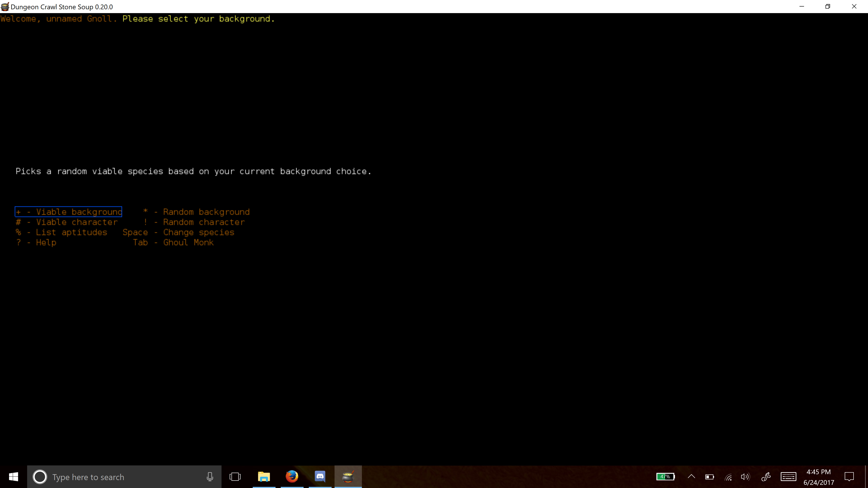Click the Cortana circle icon
The width and height of the screenshot is (868, 488).
coord(40,477)
